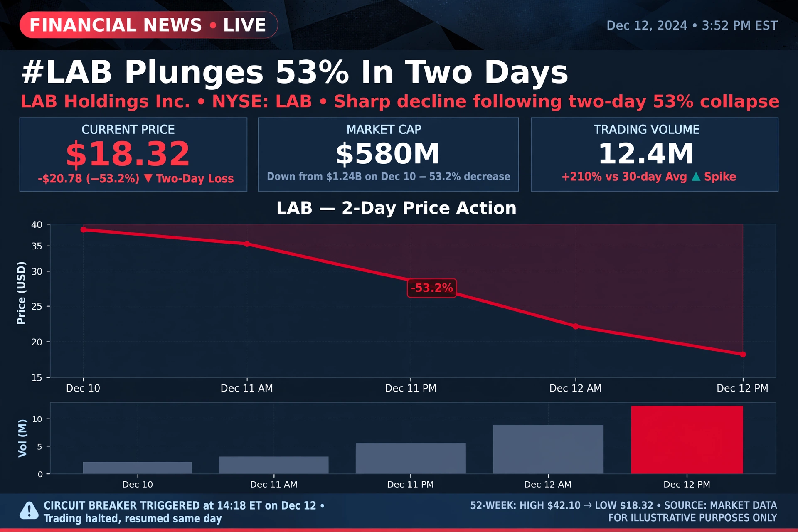The image size is (798, 532).
Task: Click the red down-arrow Two-Day Loss icon
Action: [148, 179]
